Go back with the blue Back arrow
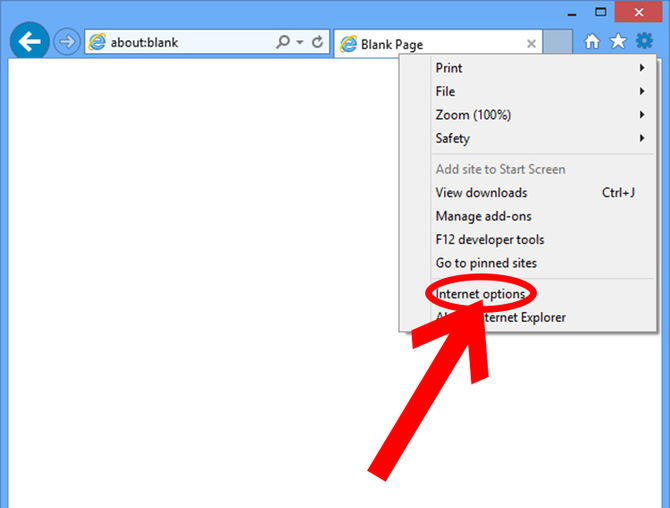 tap(29, 41)
